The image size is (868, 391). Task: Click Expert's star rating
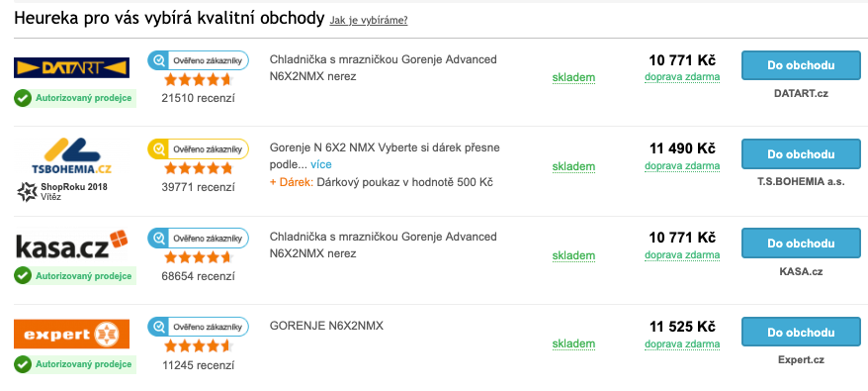tap(198, 346)
